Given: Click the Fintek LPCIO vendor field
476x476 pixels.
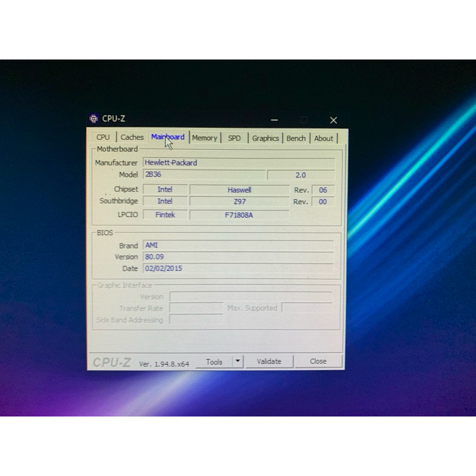Looking at the screenshot, I should click(x=165, y=215).
